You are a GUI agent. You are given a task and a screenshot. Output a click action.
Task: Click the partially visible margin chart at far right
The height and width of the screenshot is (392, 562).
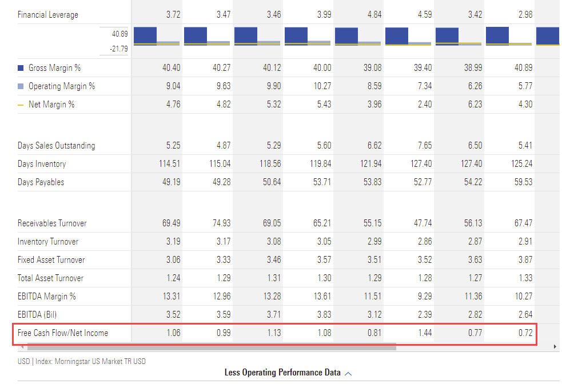point(548,36)
